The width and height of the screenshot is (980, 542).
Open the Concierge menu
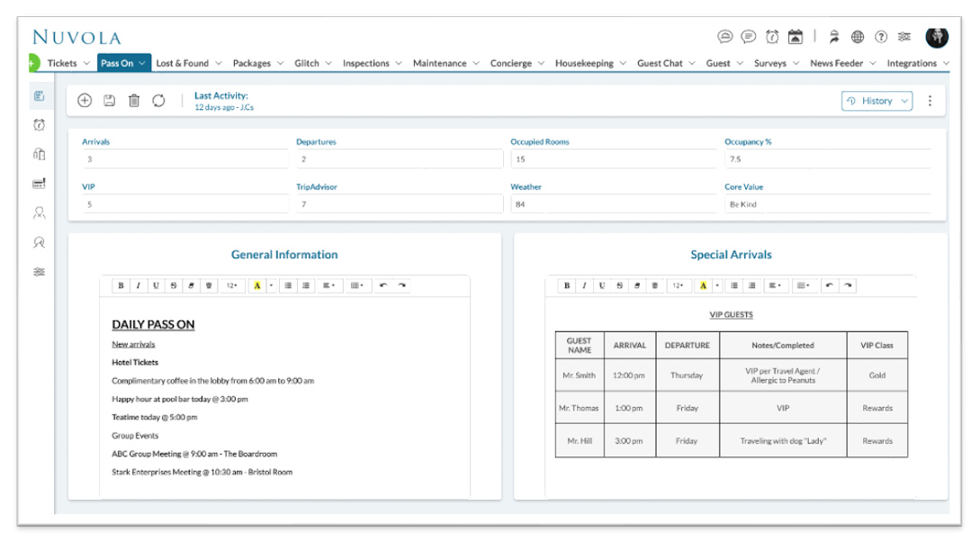point(517,63)
